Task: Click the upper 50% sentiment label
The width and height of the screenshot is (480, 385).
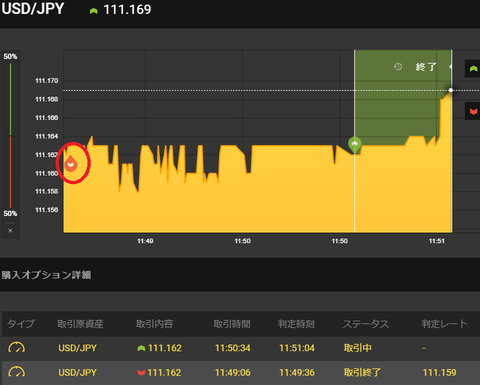Action: 10,56
